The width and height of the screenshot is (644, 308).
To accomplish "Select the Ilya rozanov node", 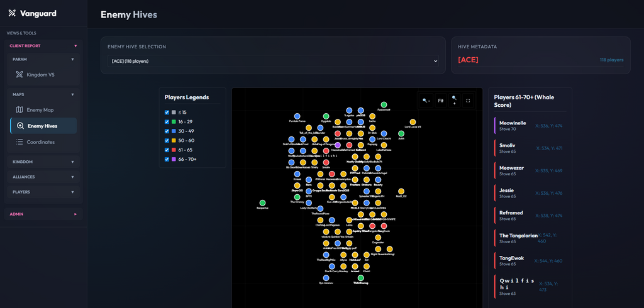I will pyautogui.click(x=326, y=278).
